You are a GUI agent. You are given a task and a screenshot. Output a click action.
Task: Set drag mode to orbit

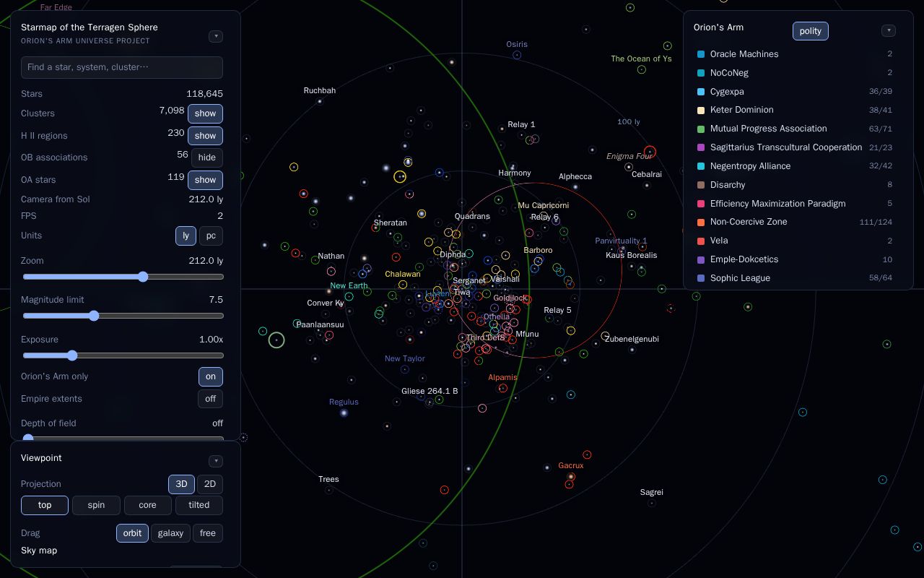pos(132,533)
